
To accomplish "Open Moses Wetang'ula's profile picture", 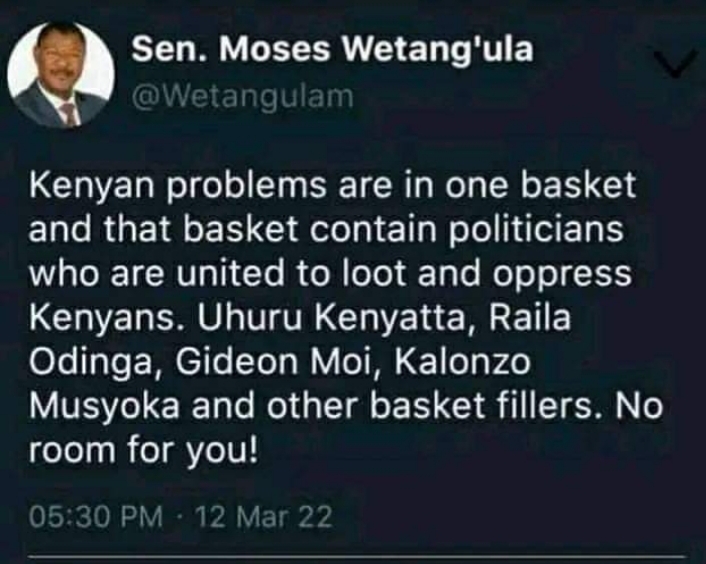I will click(61, 75).
